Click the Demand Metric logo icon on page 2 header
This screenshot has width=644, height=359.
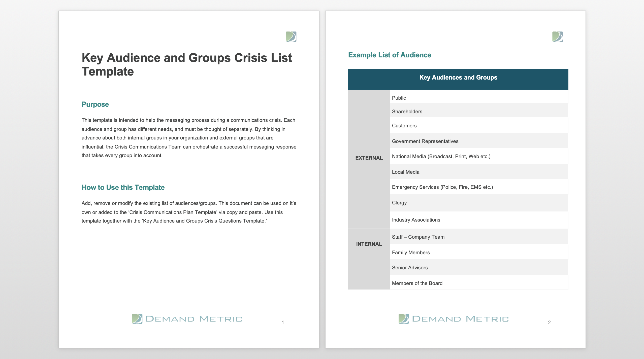(x=558, y=37)
